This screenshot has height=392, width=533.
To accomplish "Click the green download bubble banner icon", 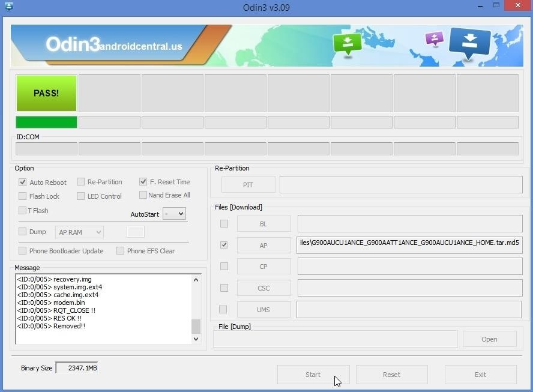I will coord(347,43).
